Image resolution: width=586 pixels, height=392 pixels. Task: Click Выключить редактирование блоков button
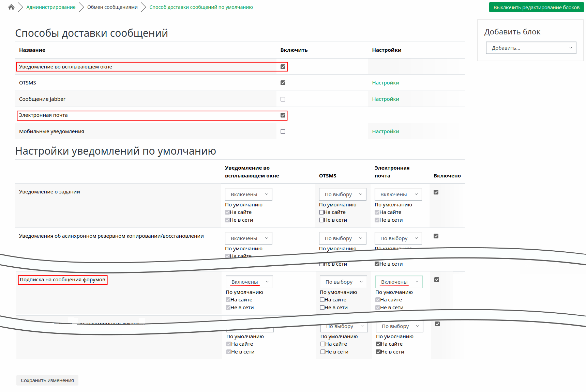(537, 7)
